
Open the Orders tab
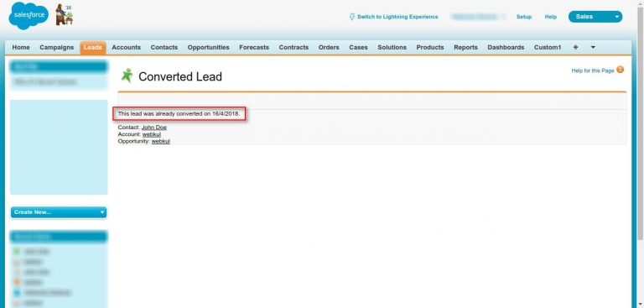click(x=329, y=47)
